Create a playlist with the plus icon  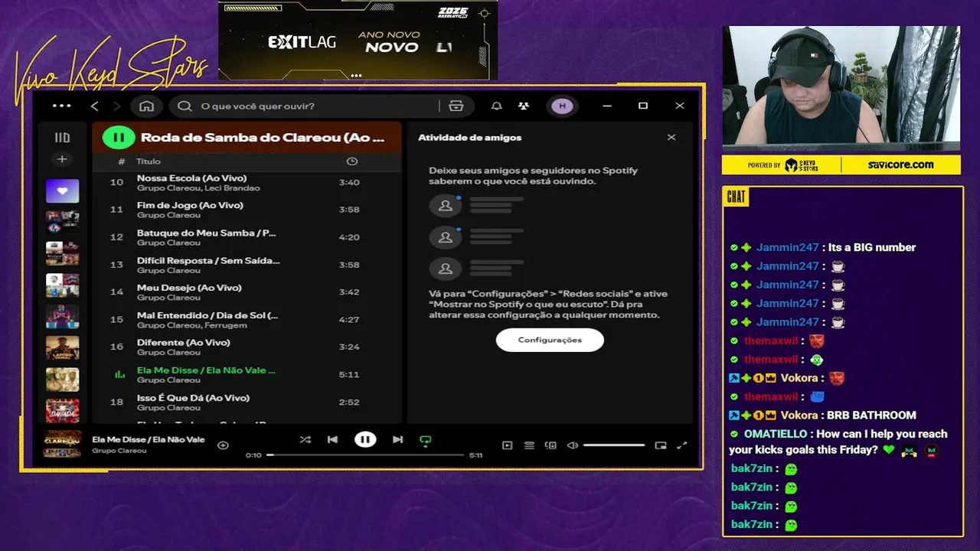point(62,159)
